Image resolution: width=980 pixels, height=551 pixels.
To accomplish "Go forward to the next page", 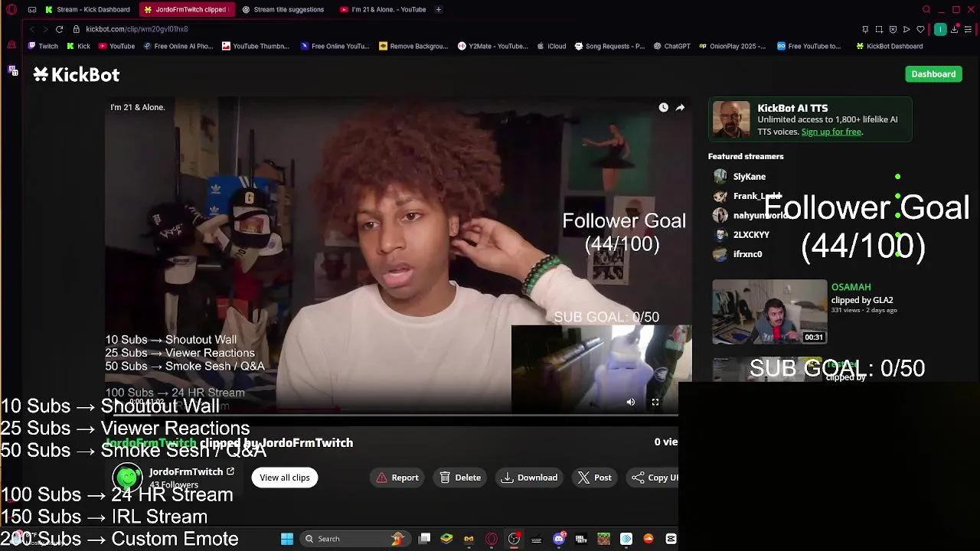I will [x=45, y=29].
